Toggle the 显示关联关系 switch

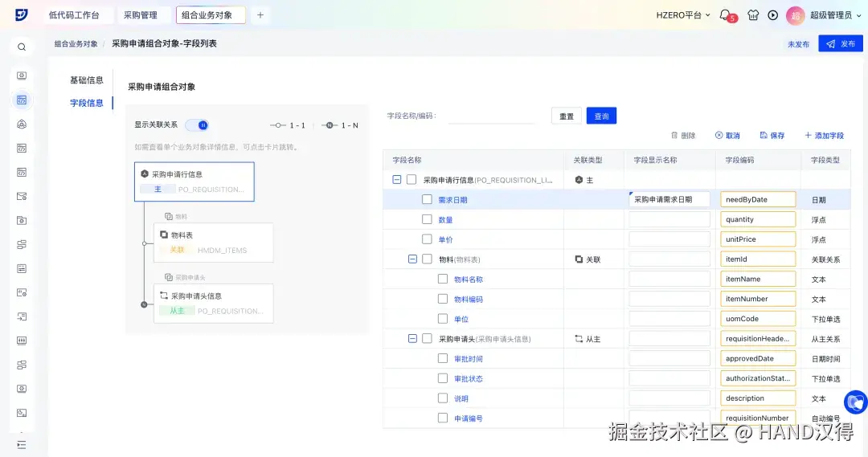197,125
